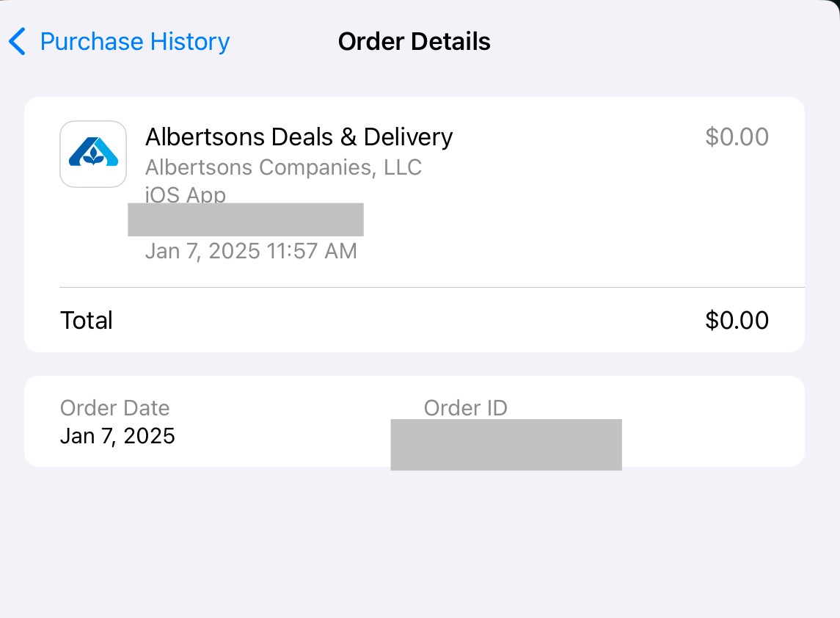Tap the iOS App type label
The height and width of the screenshot is (618, 840).
[x=185, y=194]
